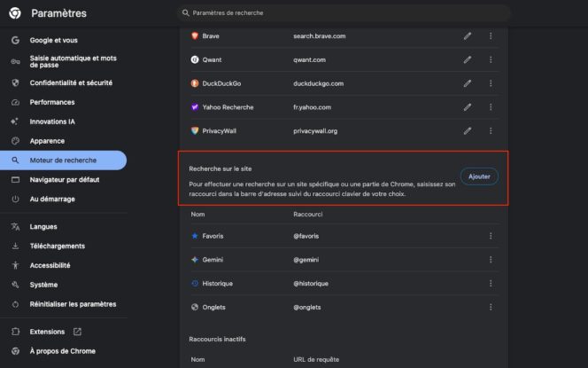Click the @gemini shortcut text
This screenshot has width=588, height=368.
(306, 260)
